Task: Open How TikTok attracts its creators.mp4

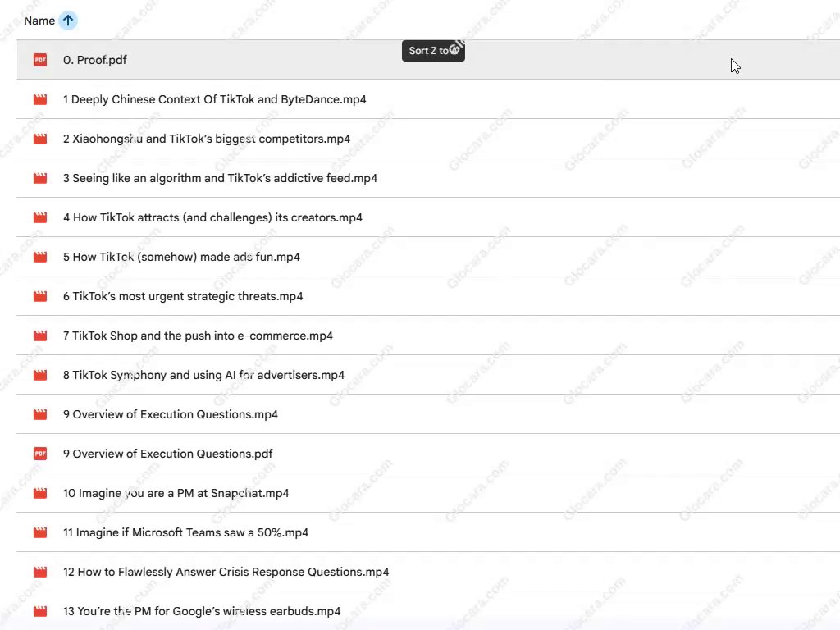Action: 212,217
